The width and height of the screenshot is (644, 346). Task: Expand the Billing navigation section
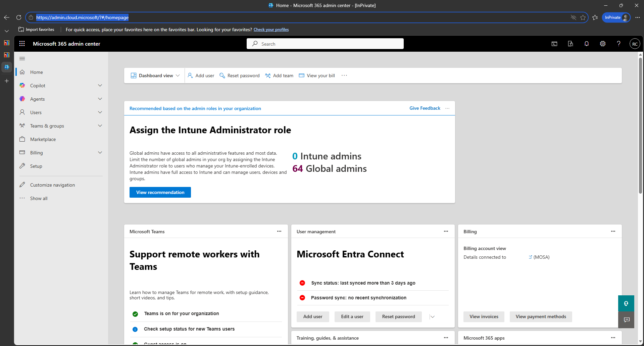pyautogui.click(x=100, y=153)
